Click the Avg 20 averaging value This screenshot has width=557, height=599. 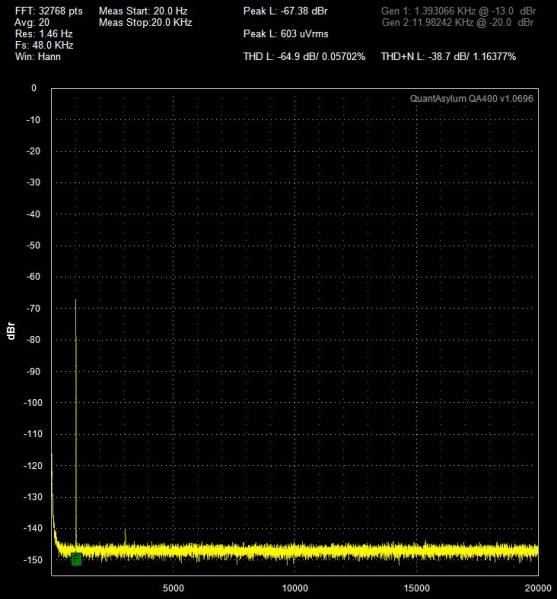(x=32, y=23)
